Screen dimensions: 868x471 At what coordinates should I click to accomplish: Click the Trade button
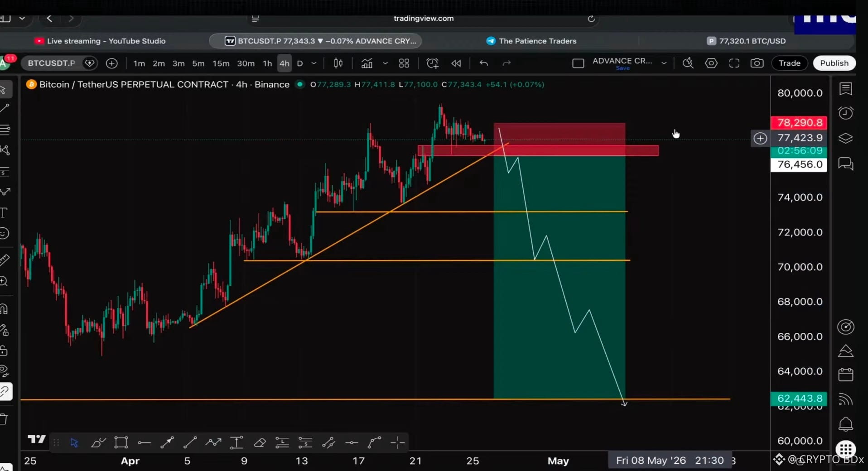790,63
